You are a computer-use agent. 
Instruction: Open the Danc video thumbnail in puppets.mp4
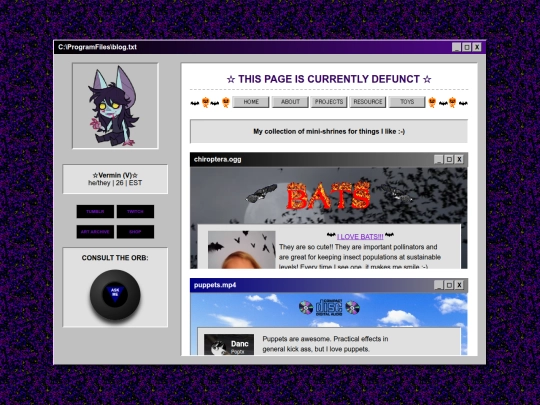coord(229,344)
